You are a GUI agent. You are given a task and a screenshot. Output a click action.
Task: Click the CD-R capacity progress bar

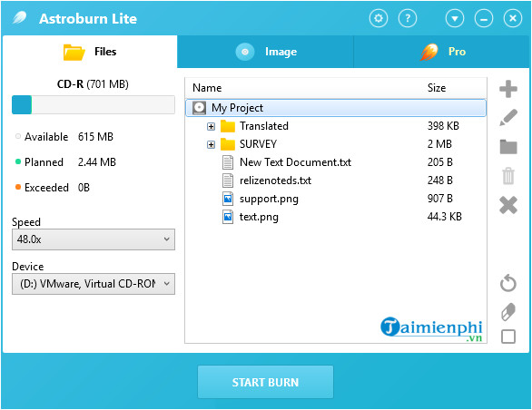[94, 105]
